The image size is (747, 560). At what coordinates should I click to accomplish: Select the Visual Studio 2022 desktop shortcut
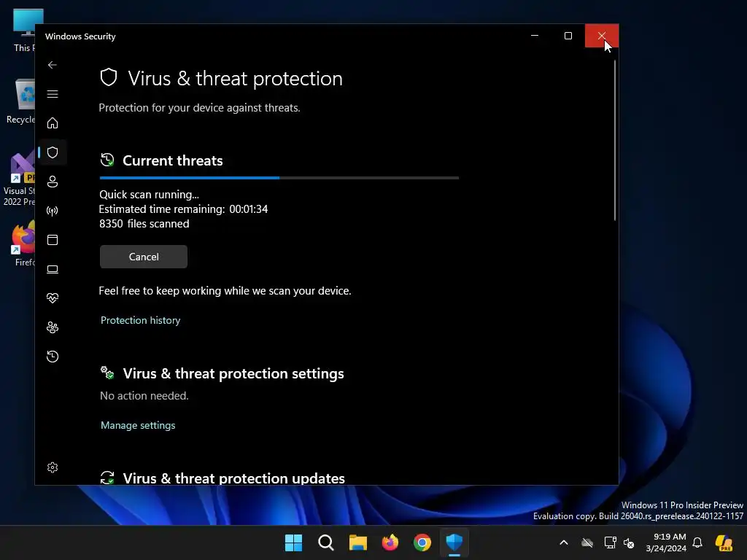click(x=18, y=179)
